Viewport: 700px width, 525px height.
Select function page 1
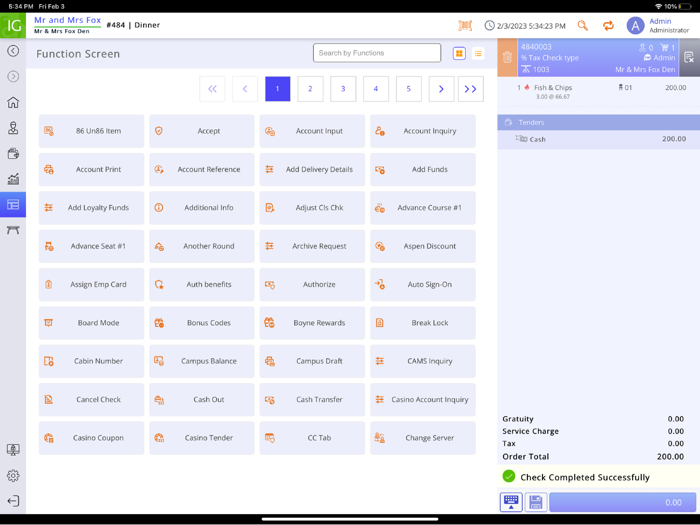(278, 89)
